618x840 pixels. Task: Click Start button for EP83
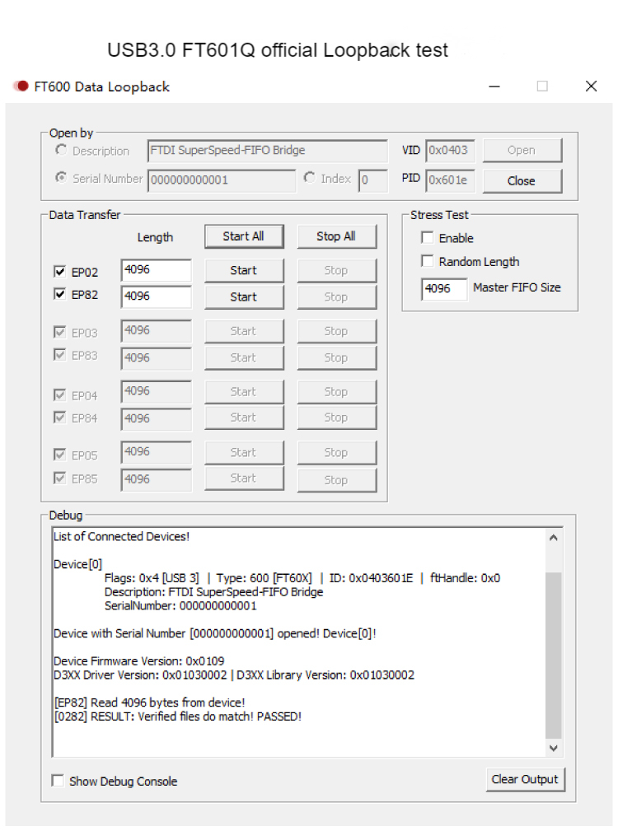point(244,358)
